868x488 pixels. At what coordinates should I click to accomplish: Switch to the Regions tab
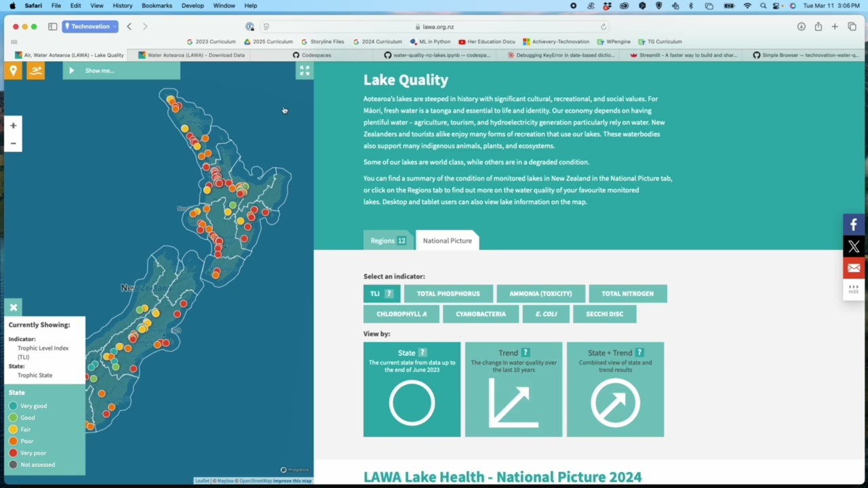pos(388,241)
